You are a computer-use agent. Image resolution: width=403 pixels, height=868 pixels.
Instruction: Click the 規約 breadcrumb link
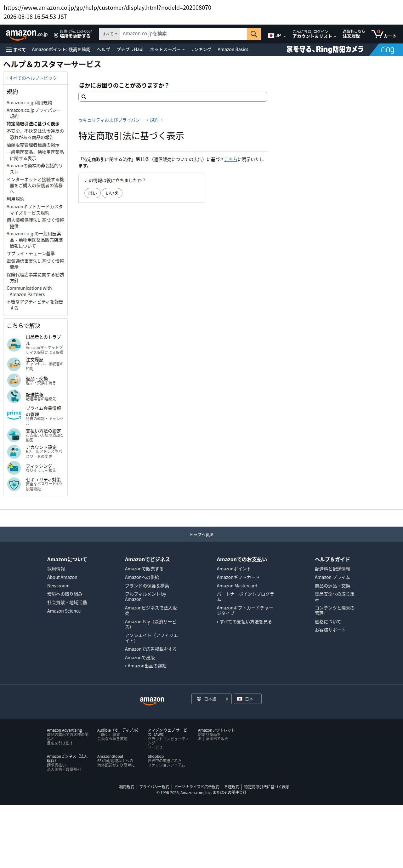pyautogui.click(x=154, y=120)
